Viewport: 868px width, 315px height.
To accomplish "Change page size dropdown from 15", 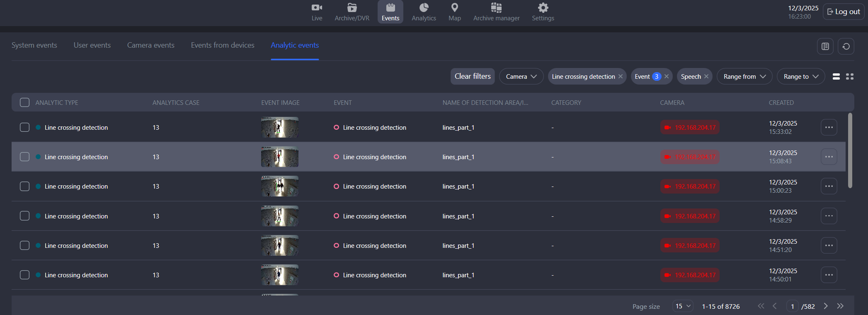I will [683, 306].
